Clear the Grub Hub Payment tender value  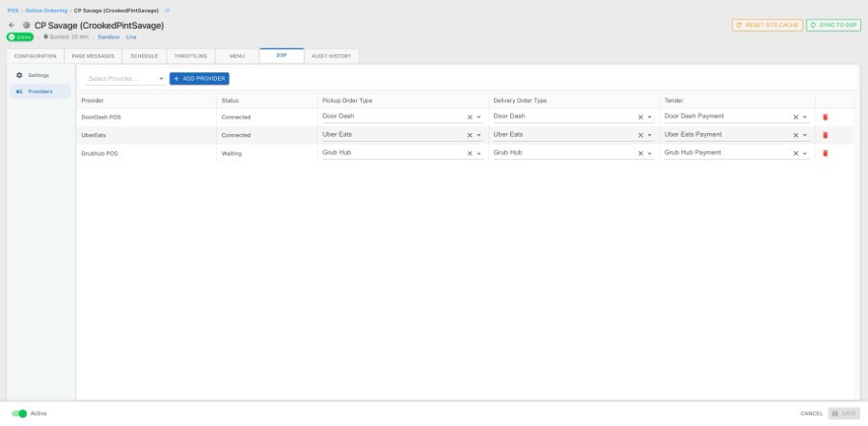796,153
